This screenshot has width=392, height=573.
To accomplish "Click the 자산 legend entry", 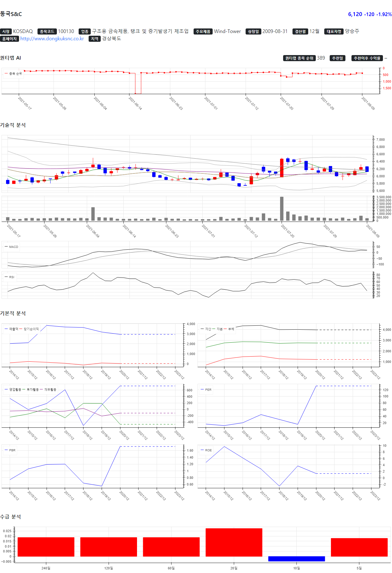I will 206,329.
